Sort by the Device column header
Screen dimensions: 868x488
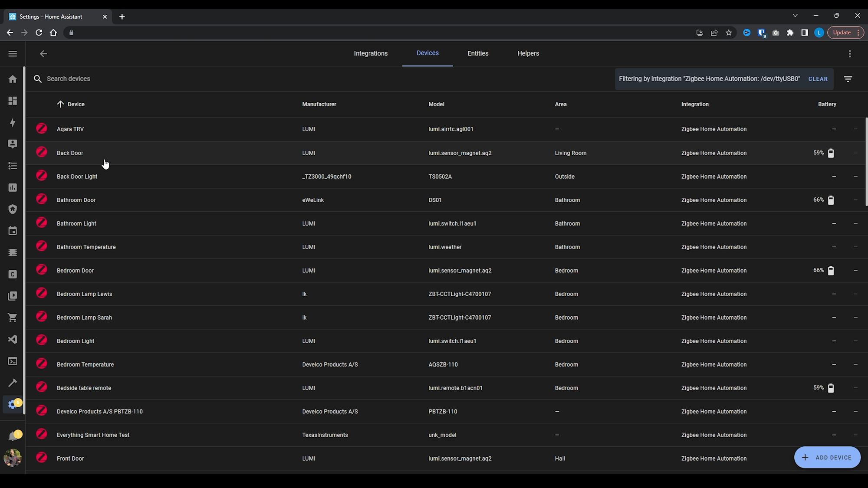click(x=76, y=104)
